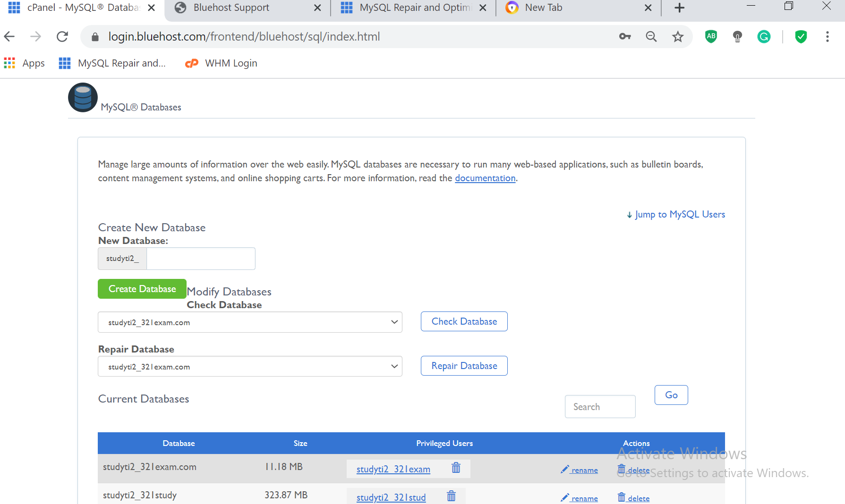The width and height of the screenshot is (845, 504).
Task: Open Chrome three-dot menu
Action: pos(828,36)
